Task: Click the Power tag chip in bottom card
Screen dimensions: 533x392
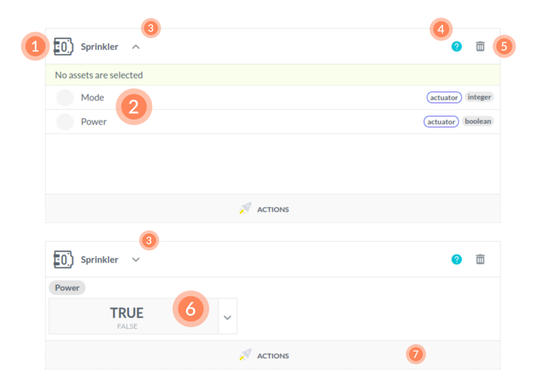Action: 67,288
